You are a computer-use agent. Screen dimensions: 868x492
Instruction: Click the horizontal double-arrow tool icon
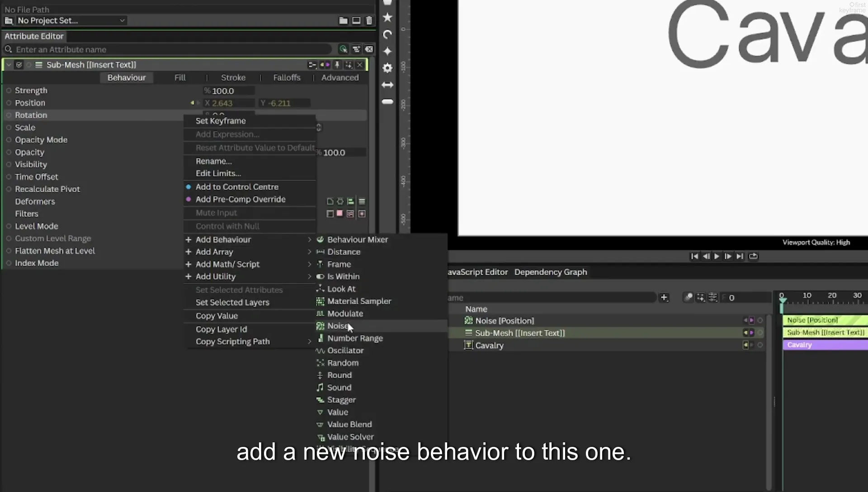pyautogui.click(x=387, y=85)
